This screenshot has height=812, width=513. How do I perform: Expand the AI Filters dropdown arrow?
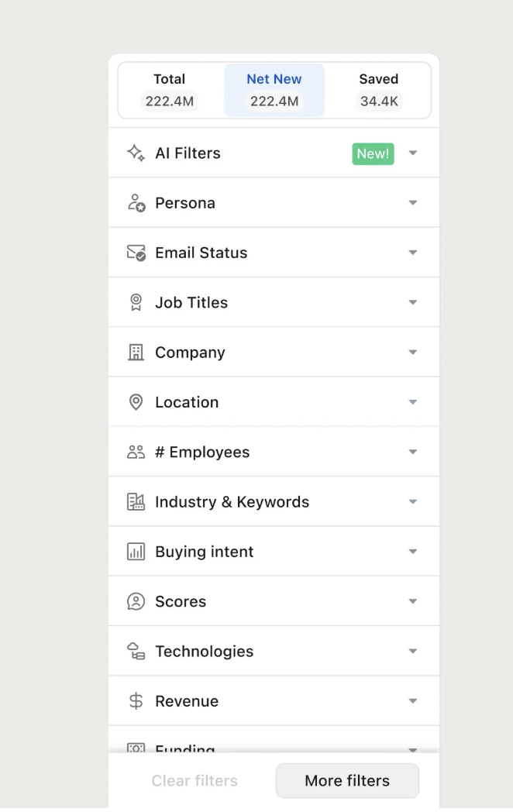tap(412, 153)
